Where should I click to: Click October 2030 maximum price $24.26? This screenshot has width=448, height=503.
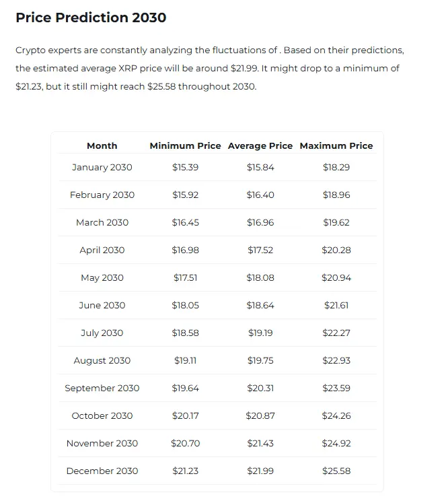coord(336,415)
